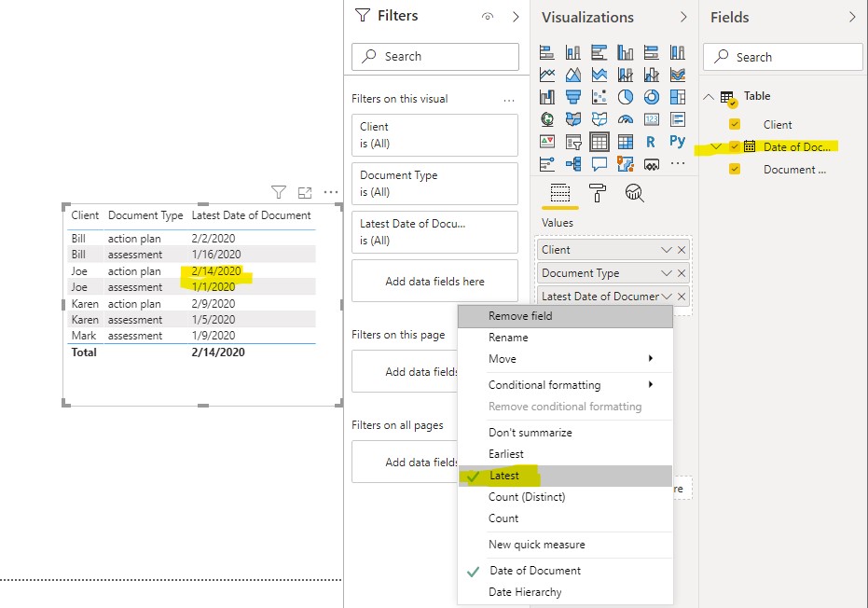Choose New quick measure
The width and height of the screenshot is (868, 608).
(565, 545)
